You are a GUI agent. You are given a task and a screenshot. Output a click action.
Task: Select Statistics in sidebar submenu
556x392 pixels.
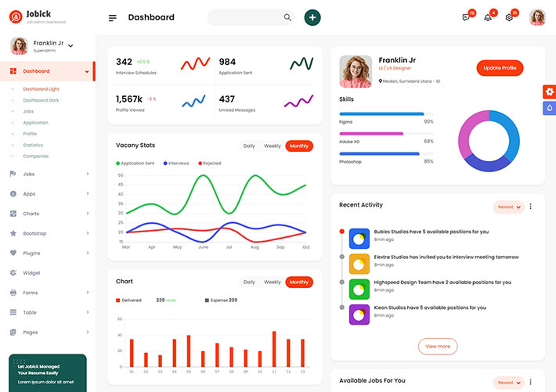point(33,145)
